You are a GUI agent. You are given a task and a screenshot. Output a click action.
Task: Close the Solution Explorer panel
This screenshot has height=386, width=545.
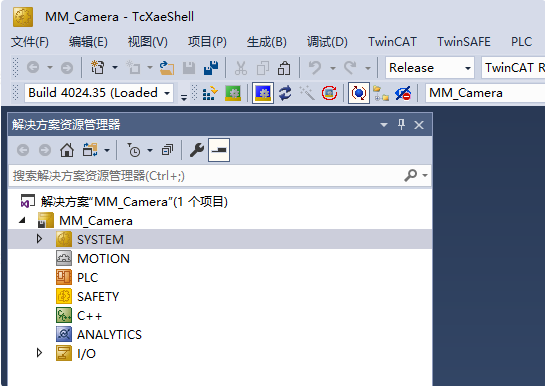[x=419, y=125]
